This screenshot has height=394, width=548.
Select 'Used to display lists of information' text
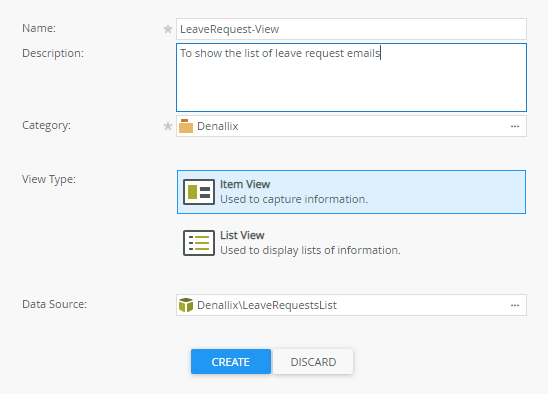pyautogui.click(x=310, y=250)
